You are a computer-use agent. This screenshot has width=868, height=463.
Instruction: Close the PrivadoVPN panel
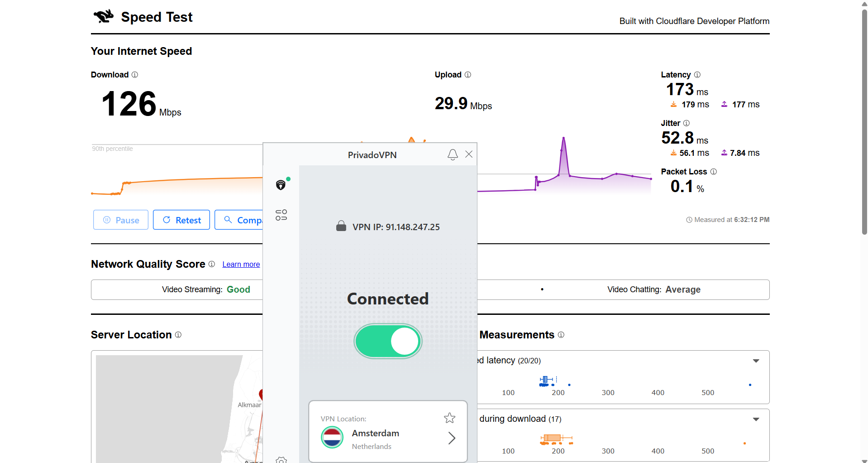tap(469, 154)
